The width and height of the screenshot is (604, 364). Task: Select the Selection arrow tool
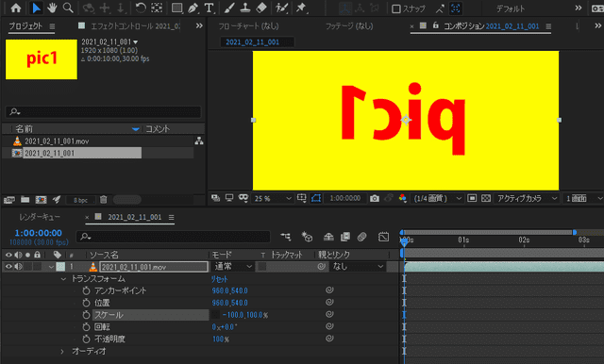pos(36,8)
